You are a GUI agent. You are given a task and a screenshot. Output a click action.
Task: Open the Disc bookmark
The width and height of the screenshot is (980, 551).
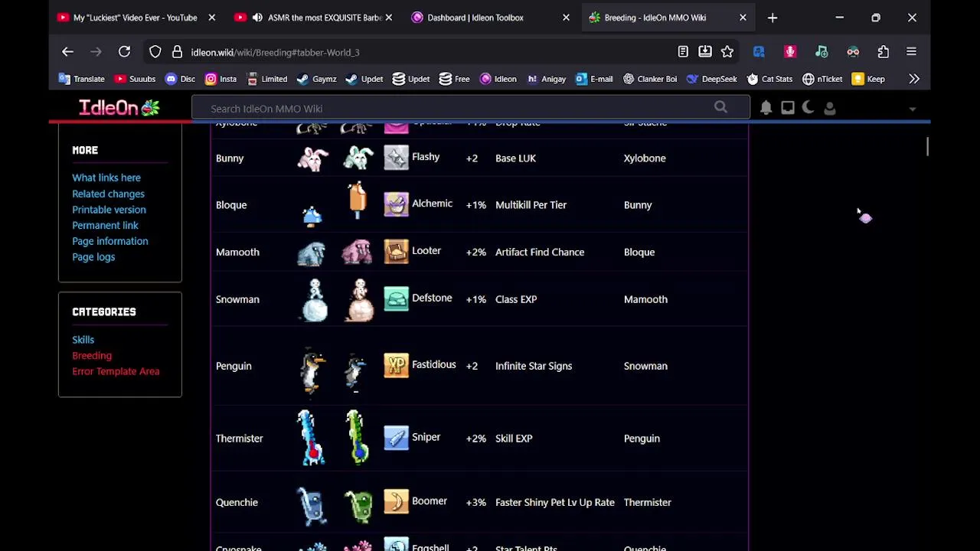click(180, 79)
